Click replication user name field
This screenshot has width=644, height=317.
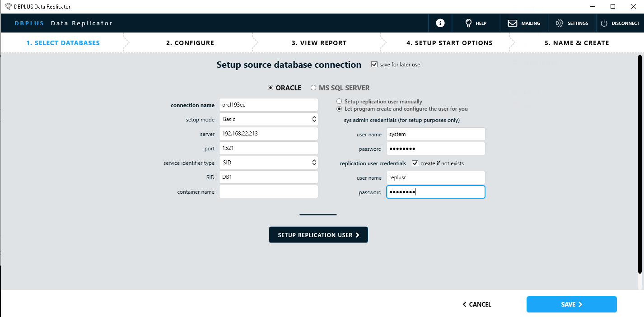[x=436, y=177]
